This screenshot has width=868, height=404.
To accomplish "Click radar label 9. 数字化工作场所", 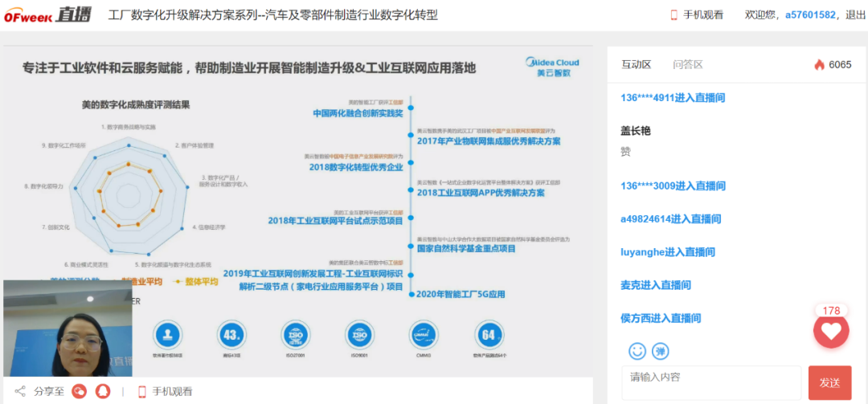I will click(63, 145).
